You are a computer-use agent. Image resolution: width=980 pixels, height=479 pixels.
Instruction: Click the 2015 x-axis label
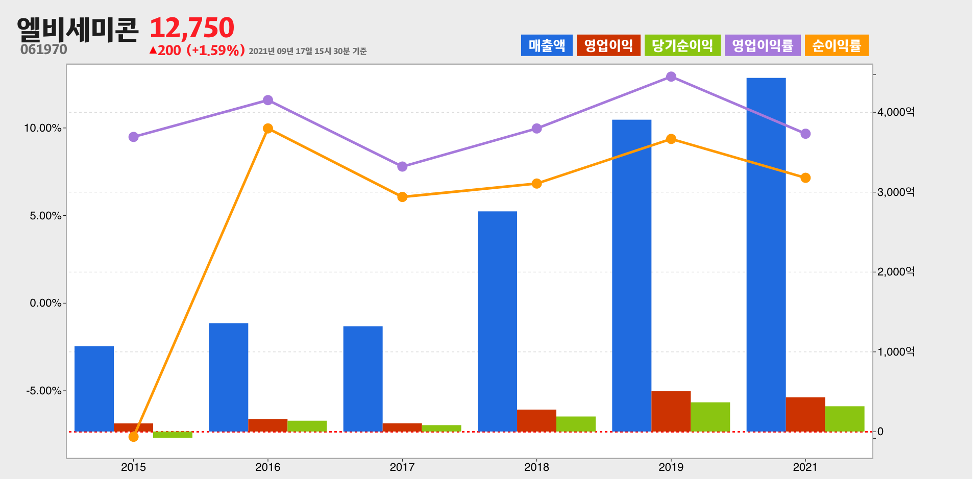134,467
